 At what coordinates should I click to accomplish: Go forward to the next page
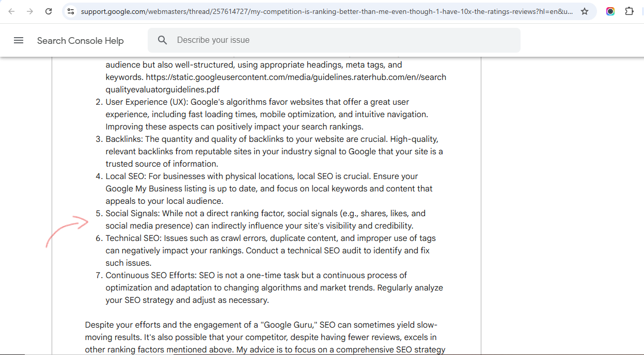coord(30,11)
